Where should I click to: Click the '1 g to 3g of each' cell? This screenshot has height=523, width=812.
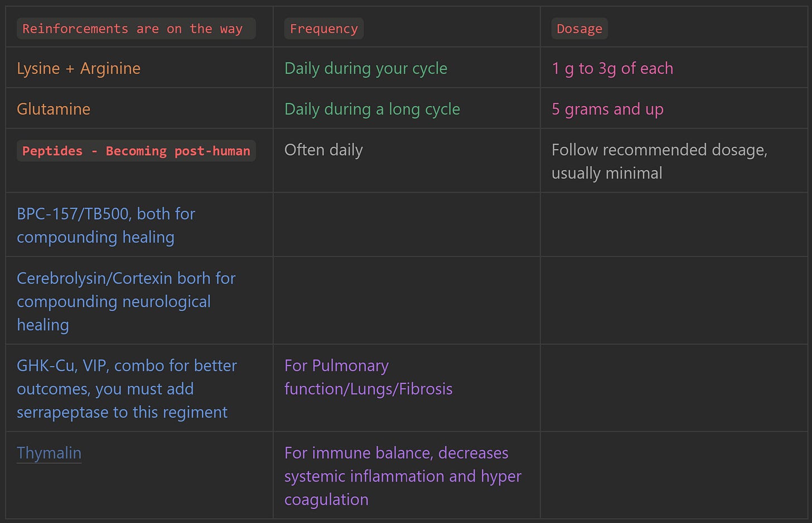point(612,68)
